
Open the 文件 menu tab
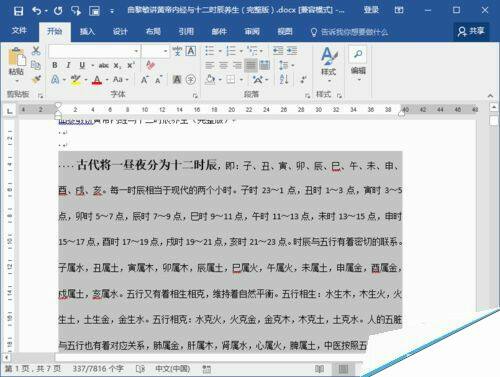pos(19,31)
